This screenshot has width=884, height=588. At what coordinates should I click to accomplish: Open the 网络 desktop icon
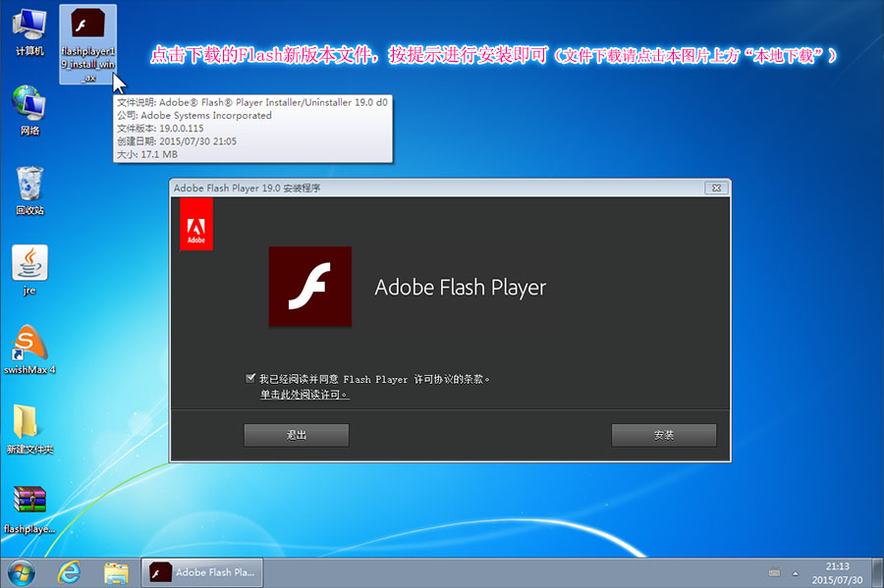[x=29, y=110]
